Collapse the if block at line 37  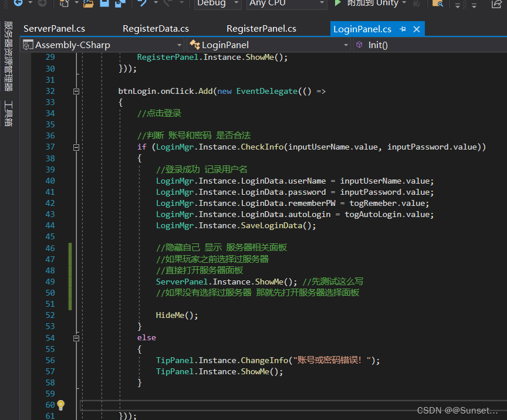point(76,147)
